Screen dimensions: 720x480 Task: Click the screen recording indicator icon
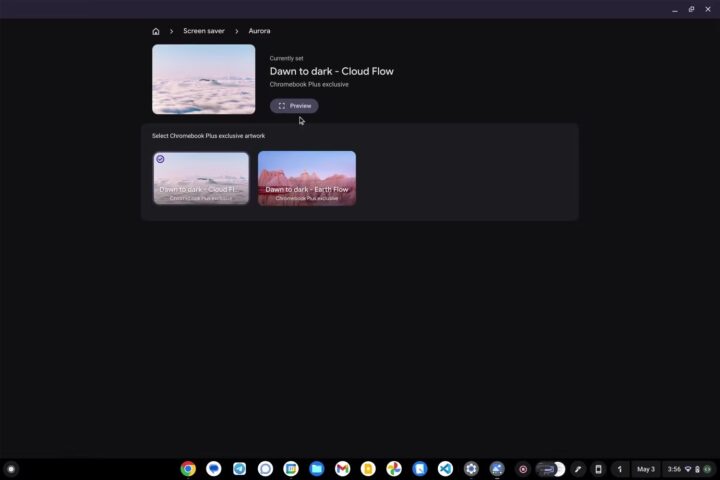[x=523, y=469]
